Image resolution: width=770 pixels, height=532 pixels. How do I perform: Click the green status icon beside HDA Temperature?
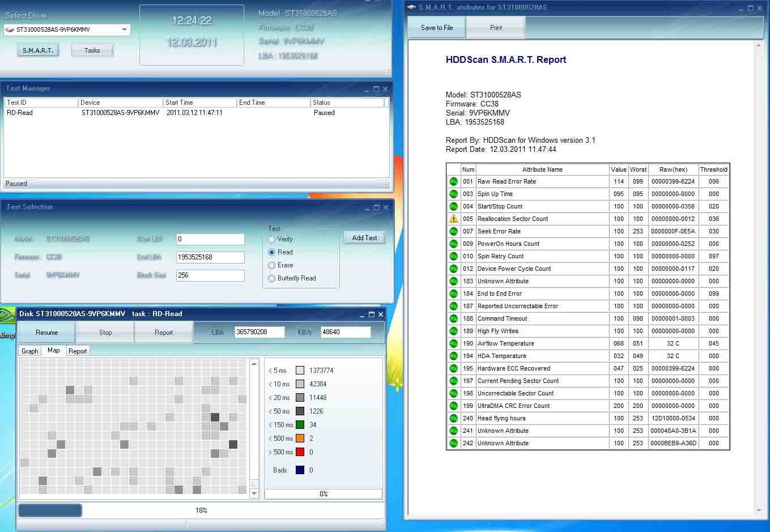pyautogui.click(x=453, y=356)
